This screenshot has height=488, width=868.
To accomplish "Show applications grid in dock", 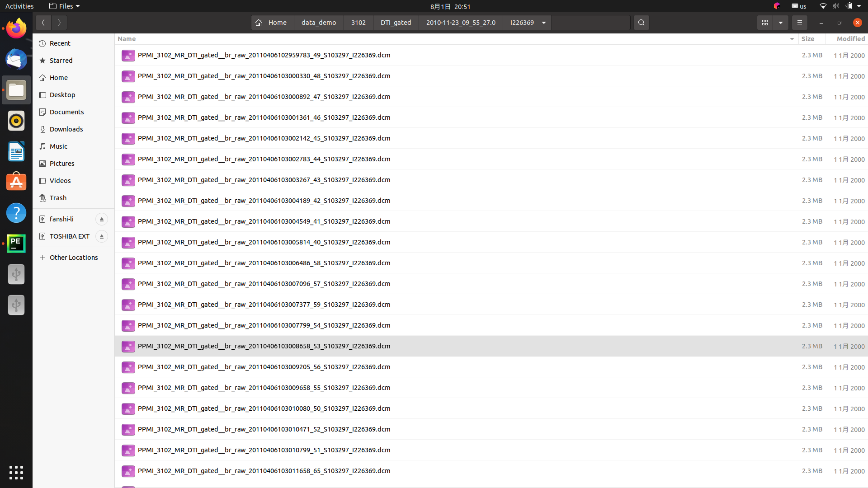I will tap(16, 473).
